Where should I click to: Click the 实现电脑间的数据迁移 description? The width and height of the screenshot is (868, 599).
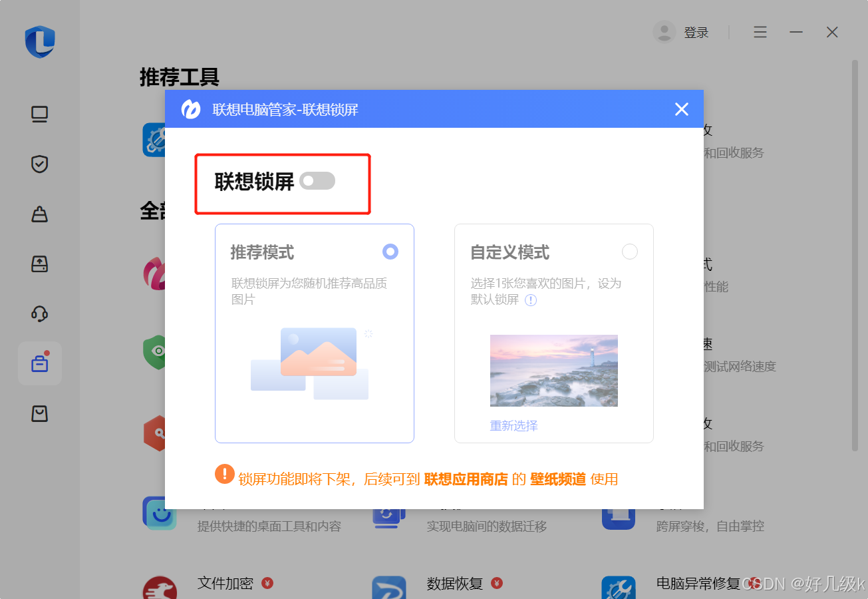pos(486,526)
